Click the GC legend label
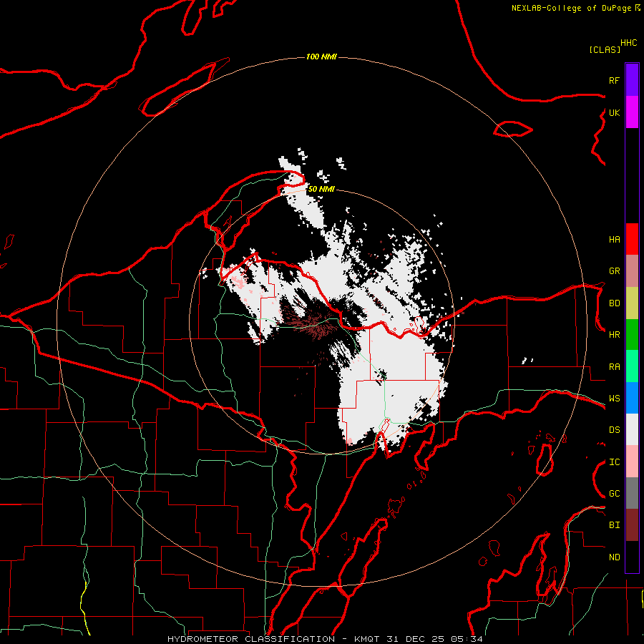This screenshot has width=644, height=644. click(x=614, y=493)
